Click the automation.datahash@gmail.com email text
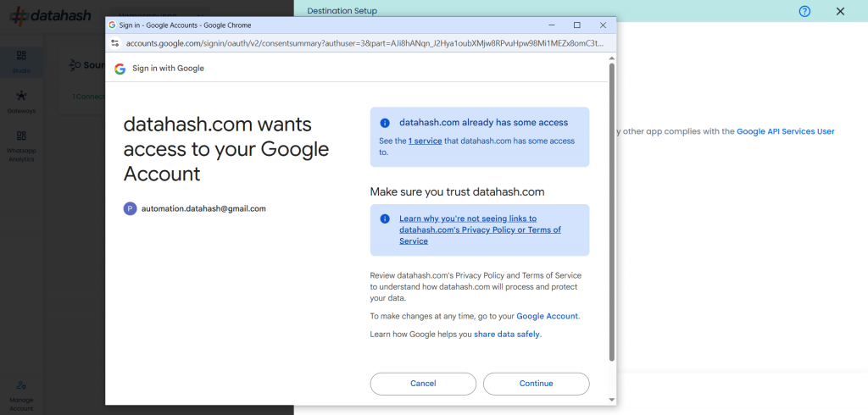868x415 pixels. coord(203,208)
